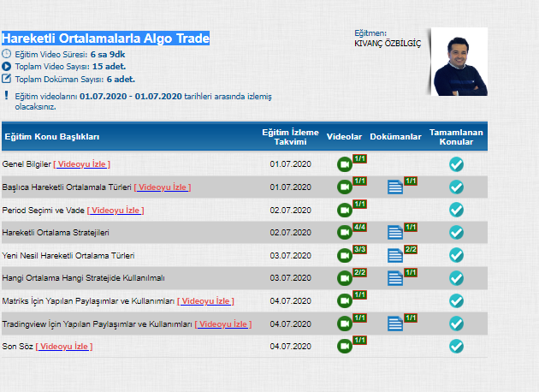Click the Dokümanlar column header

point(395,137)
